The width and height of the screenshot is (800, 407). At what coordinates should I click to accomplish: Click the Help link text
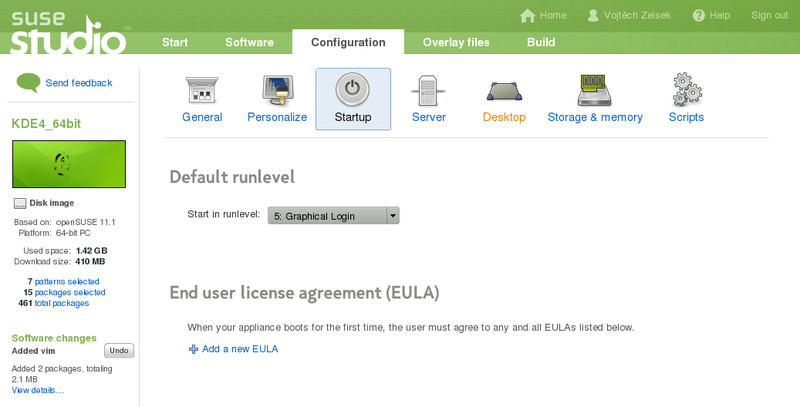pyautogui.click(x=719, y=15)
